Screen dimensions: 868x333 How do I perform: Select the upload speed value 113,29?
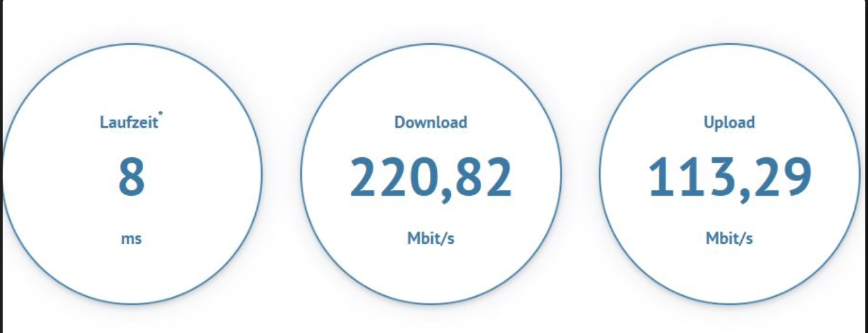point(730,178)
